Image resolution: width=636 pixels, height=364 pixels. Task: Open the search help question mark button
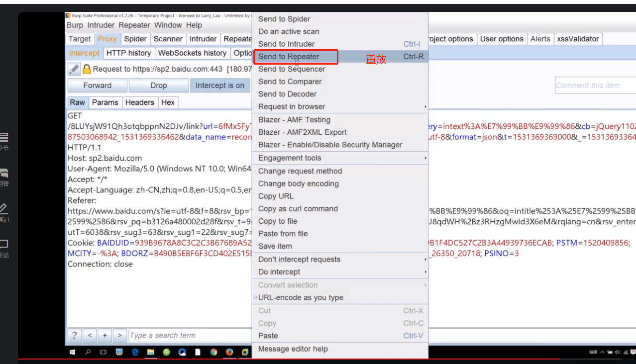pos(74,336)
